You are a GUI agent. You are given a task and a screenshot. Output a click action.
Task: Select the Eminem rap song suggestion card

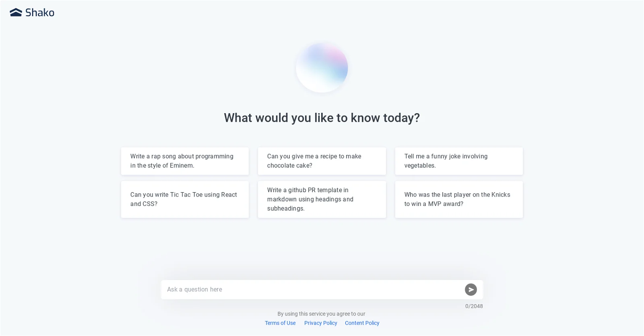[x=184, y=161]
